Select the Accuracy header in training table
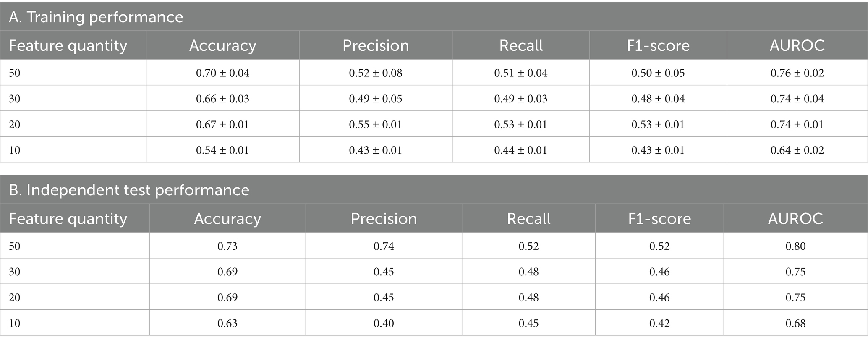The image size is (868, 343). (x=222, y=45)
